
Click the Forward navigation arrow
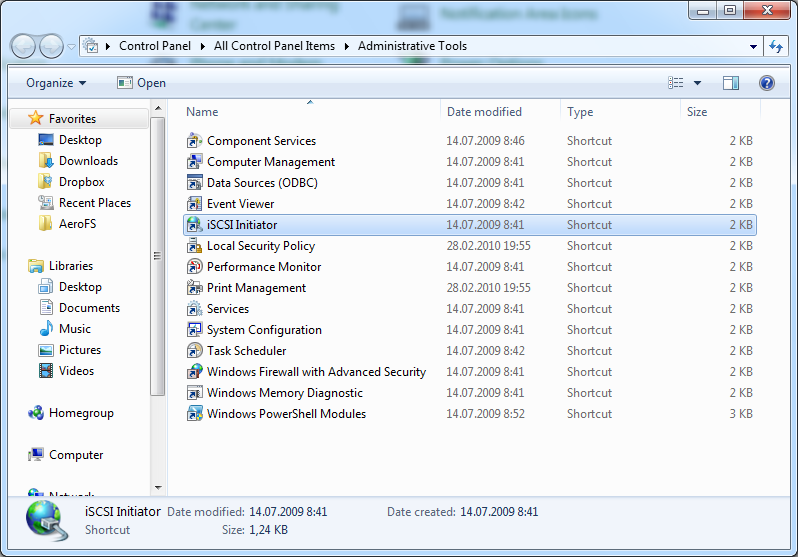tap(51, 46)
